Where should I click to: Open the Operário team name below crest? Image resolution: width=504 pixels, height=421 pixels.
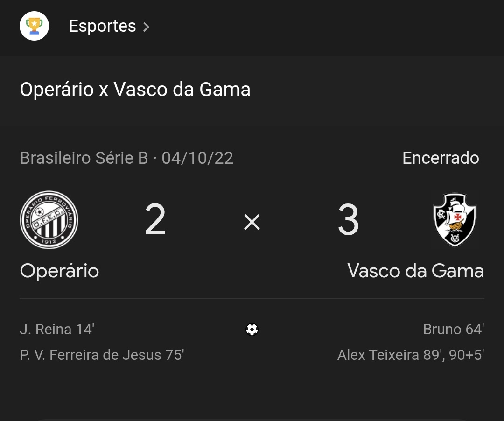click(x=59, y=271)
